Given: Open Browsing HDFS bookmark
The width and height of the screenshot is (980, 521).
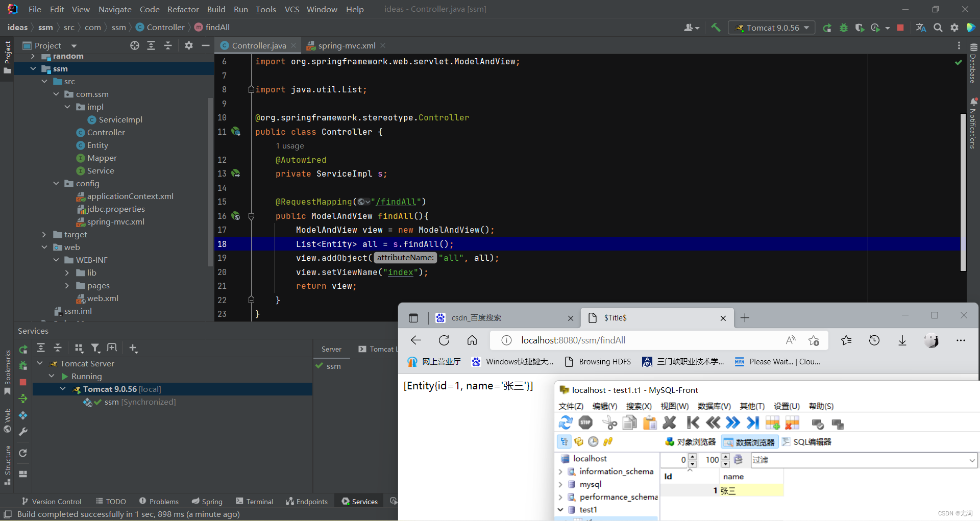Looking at the screenshot, I should click(x=598, y=362).
